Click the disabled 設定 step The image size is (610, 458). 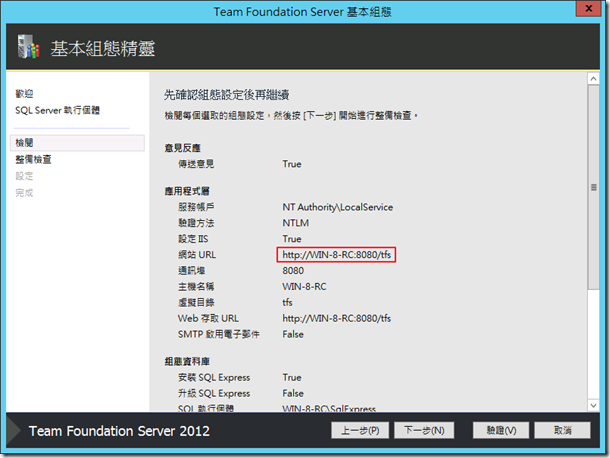pyautogui.click(x=24, y=176)
